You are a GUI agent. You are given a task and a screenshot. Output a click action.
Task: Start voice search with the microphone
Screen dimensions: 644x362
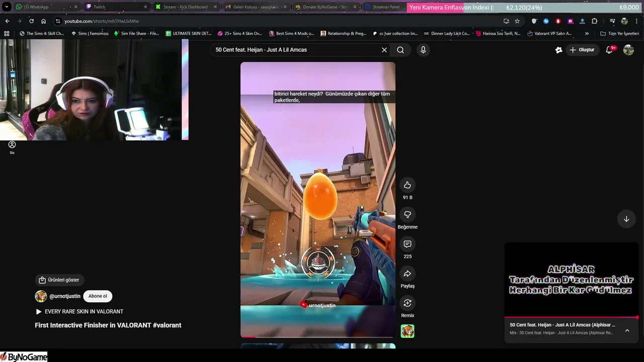click(x=423, y=50)
